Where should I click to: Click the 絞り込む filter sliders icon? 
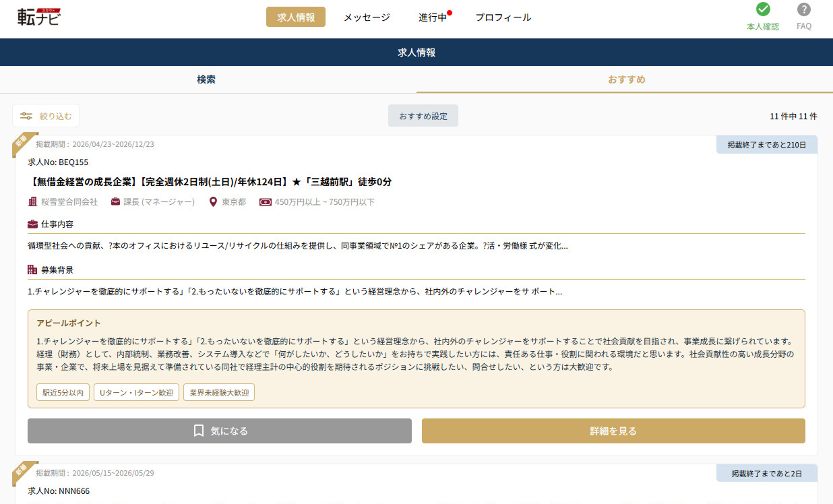point(26,116)
